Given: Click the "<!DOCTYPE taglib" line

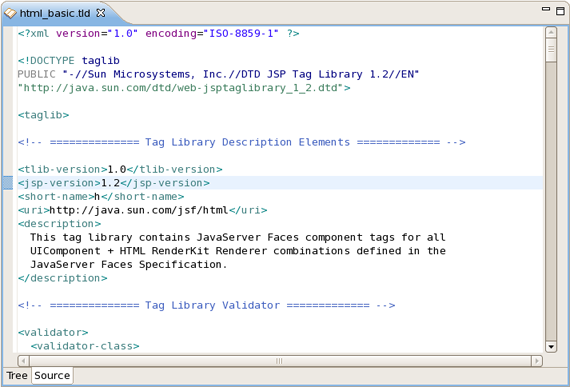Looking at the screenshot, I should 69,61.
